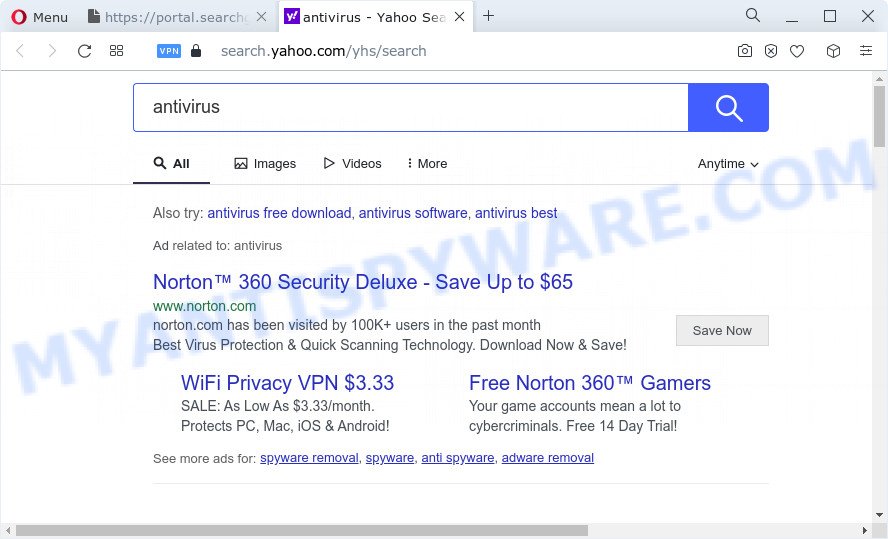This screenshot has width=888, height=539.
Task: Open Norton 360 Security Deluxe ad
Action: (363, 282)
